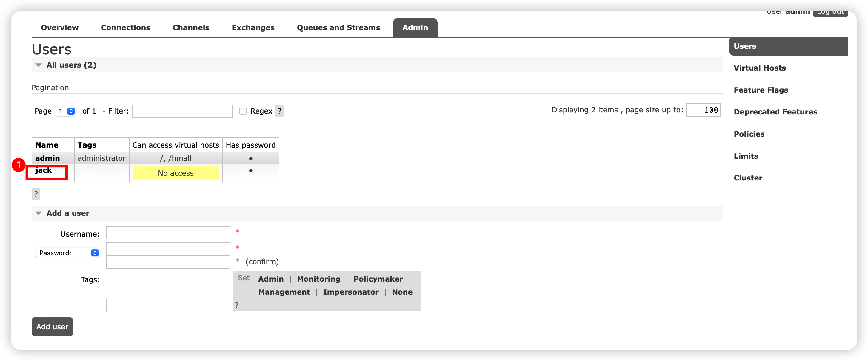This screenshot has height=361, width=868.
Task: Open the Policies page
Action: coord(749,134)
